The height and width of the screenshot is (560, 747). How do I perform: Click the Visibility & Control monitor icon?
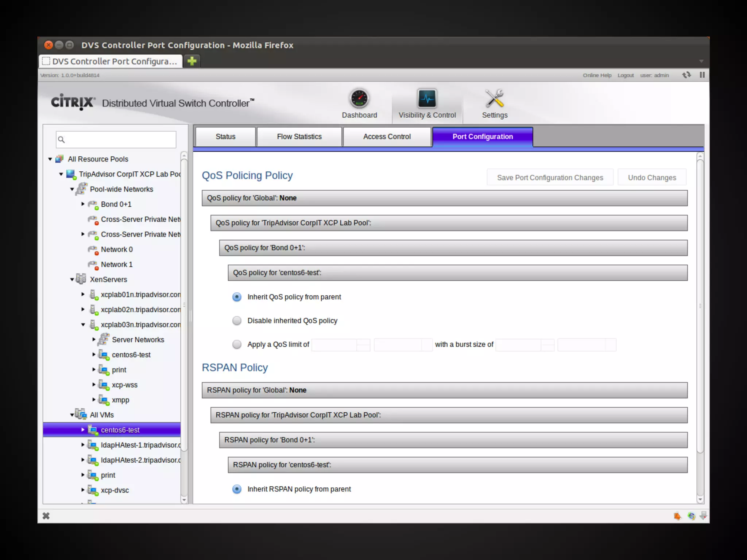coord(427,98)
